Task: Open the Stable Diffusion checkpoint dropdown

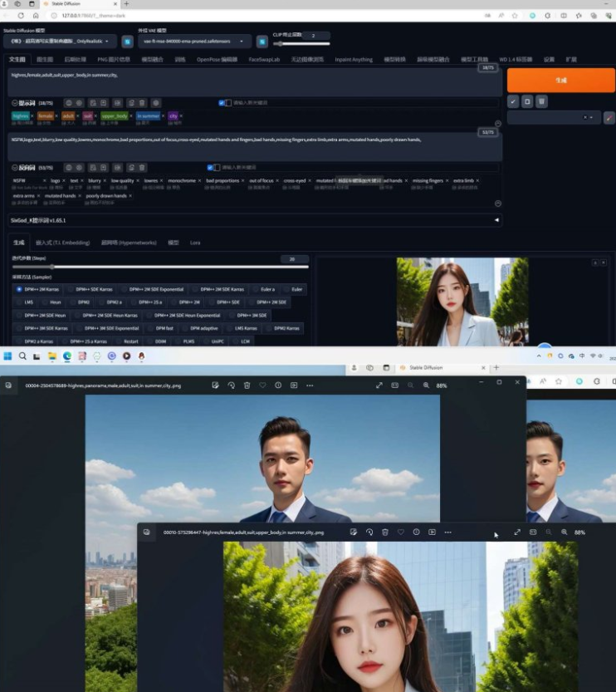Action: pos(60,42)
